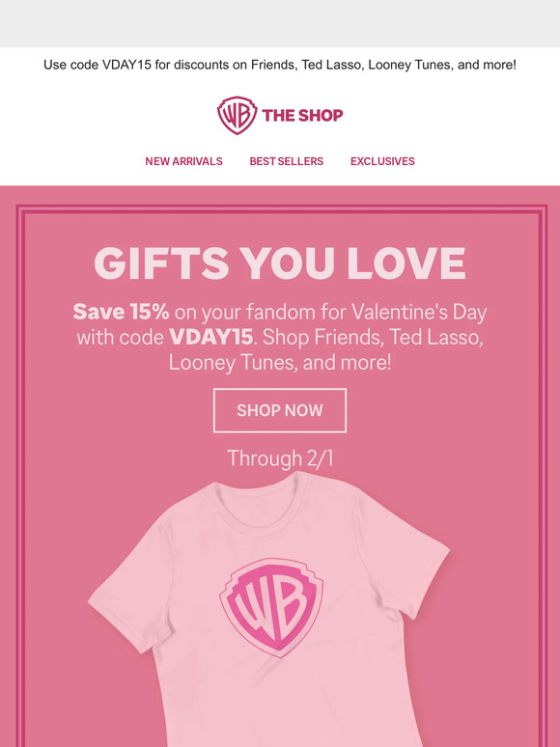560x747 pixels.
Task: Go to BEST SELLERS section
Action: pyautogui.click(x=287, y=161)
